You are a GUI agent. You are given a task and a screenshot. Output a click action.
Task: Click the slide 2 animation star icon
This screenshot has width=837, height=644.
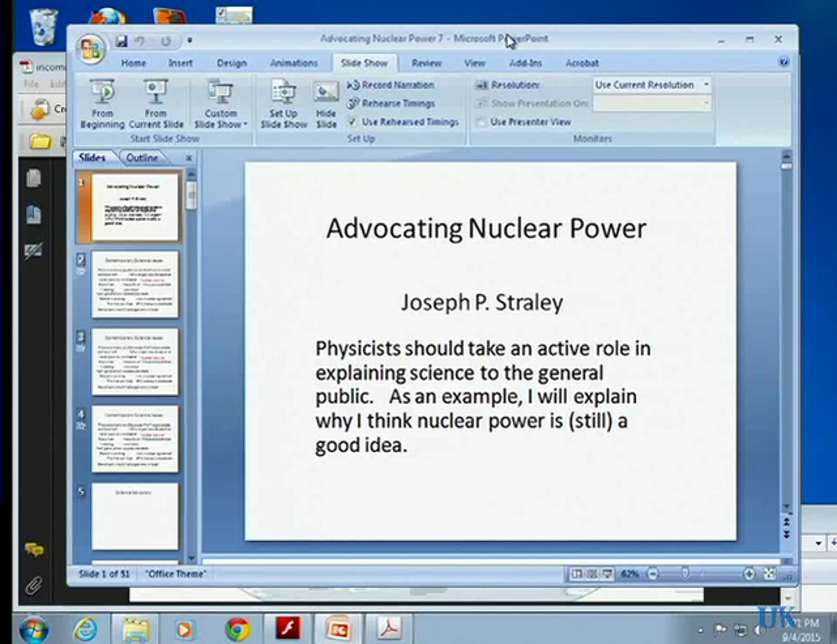coord(81,272)
